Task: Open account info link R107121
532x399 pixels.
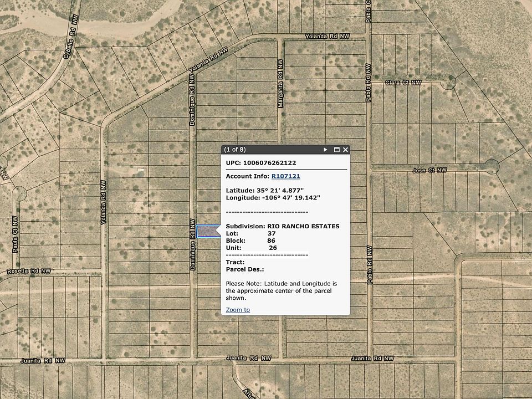Action: pyautogui.click(x=286, y=176)
